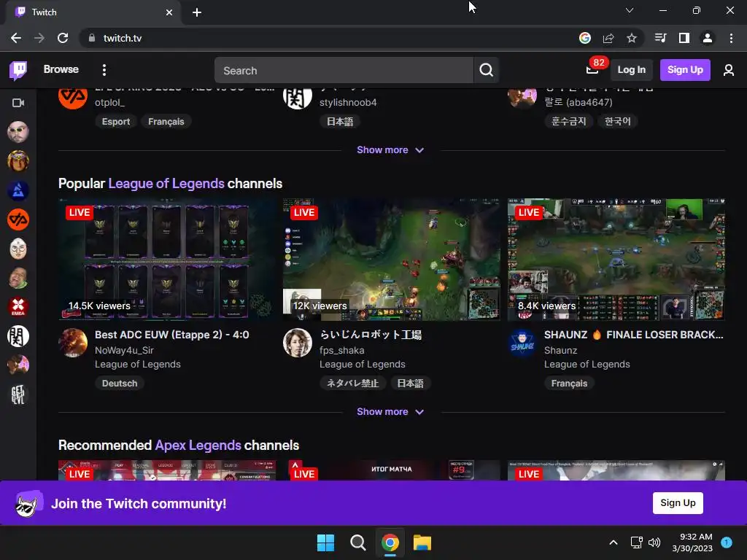This screenshot has width=747, height=560.
Task: Open the second sidebar channel avatar
Action: 18,161
